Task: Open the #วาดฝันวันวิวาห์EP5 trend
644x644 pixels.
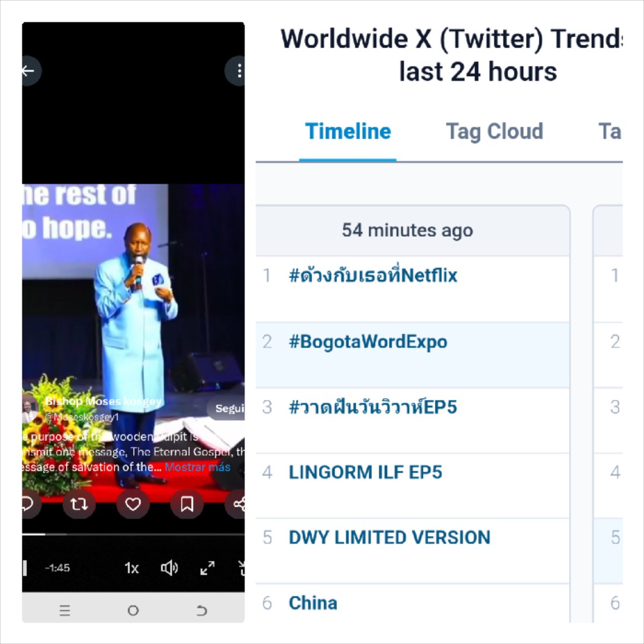Action: tap(373, 407)
